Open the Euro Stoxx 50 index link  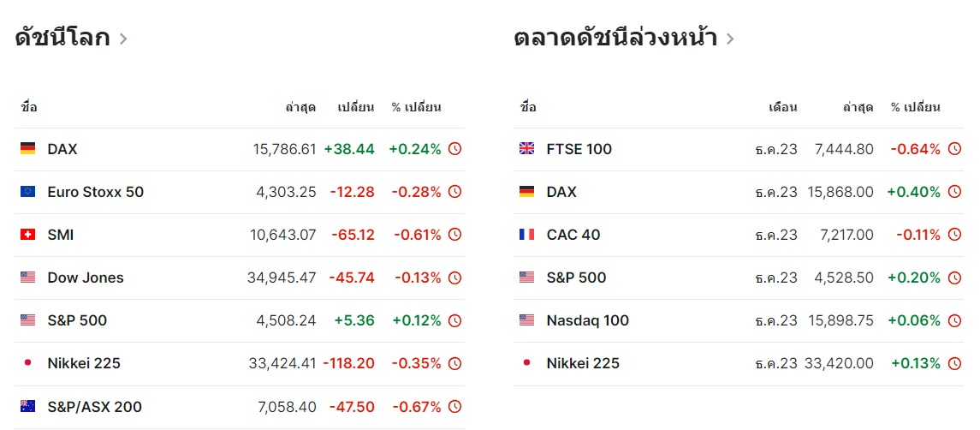[x=96, y=192]
